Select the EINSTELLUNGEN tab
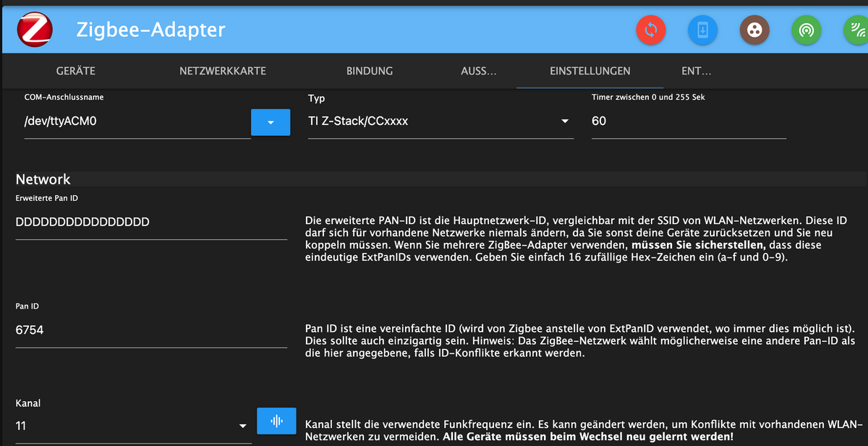The height and width of the screenshot is (446, 868). click(590, 71)
